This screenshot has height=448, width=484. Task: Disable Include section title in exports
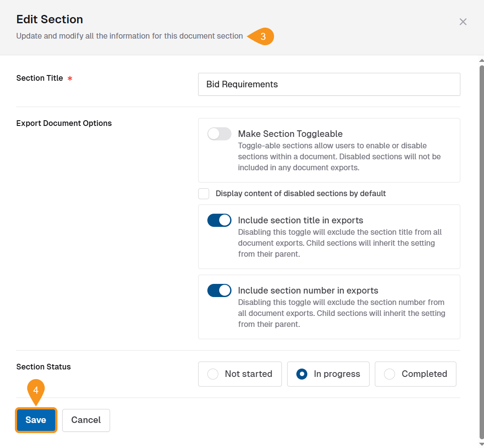pos(219,220)
